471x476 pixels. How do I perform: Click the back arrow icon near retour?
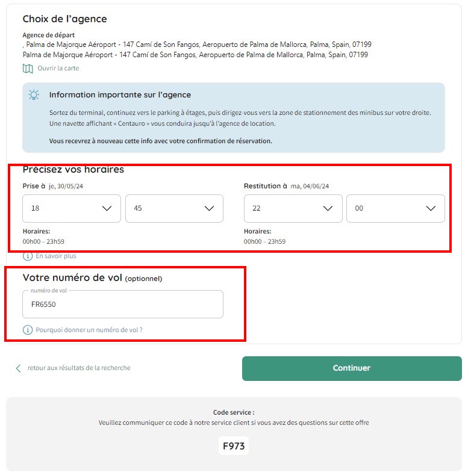(18, 368)
